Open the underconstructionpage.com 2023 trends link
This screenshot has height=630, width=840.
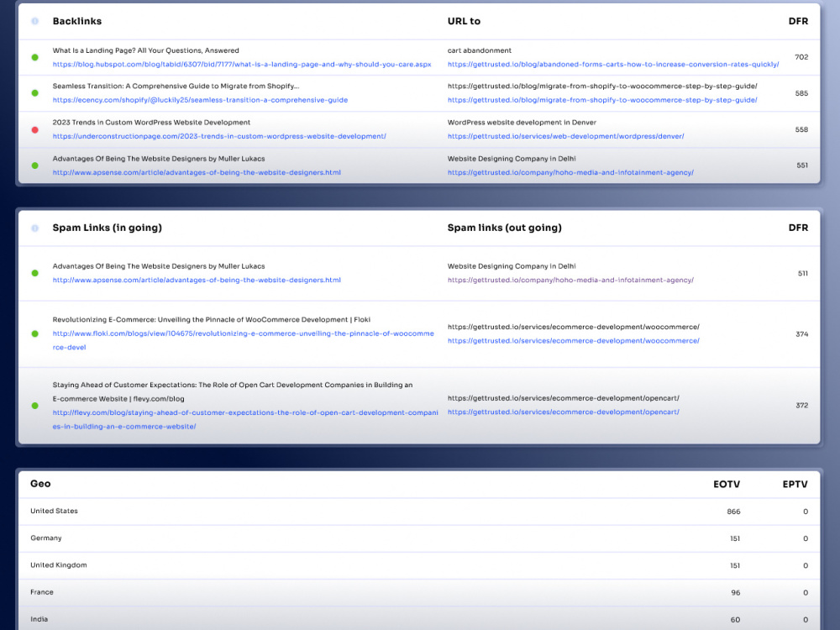219,137
